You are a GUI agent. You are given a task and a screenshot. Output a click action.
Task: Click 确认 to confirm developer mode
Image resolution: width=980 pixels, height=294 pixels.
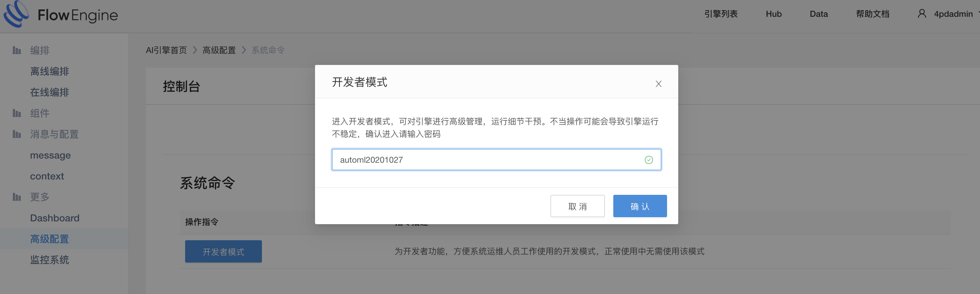pos(639,206)
